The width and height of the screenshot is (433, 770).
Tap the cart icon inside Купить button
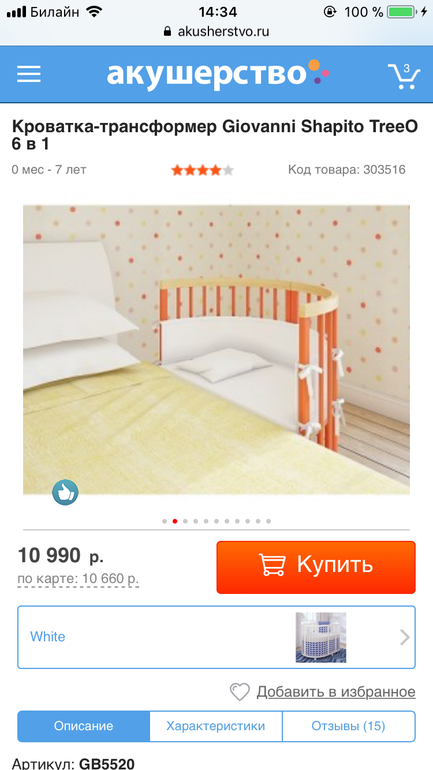(x=272, y=566)
